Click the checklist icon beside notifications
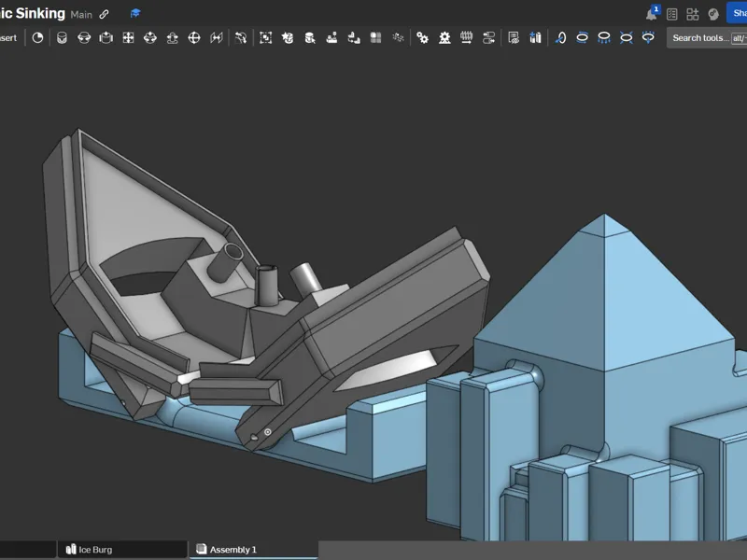Screen dimensions: 747x560 point(671,14)
